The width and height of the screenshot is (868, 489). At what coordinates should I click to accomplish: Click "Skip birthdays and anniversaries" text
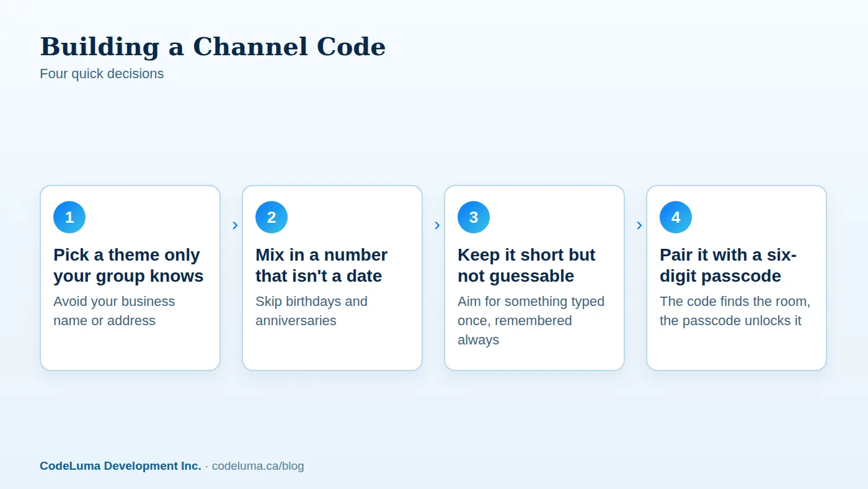pyautogui.click(x=311, y=311)
